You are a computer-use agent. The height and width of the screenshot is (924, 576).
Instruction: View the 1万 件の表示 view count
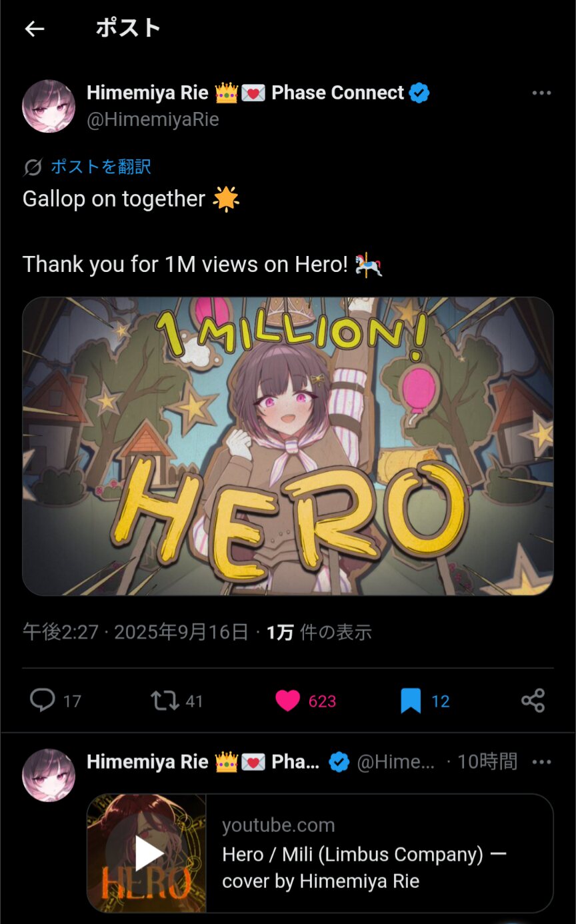(319, 632)
